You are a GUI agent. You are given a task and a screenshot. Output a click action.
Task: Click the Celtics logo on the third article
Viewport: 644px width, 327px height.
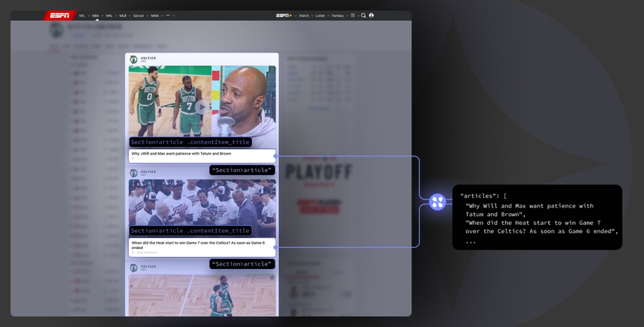coord(134,268)
